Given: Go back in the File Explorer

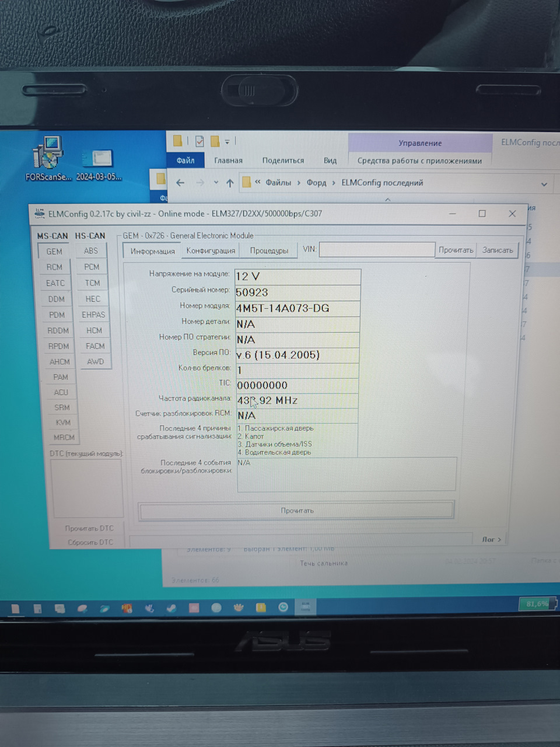Looking at the screenshot, I should (x=180, y=183).
